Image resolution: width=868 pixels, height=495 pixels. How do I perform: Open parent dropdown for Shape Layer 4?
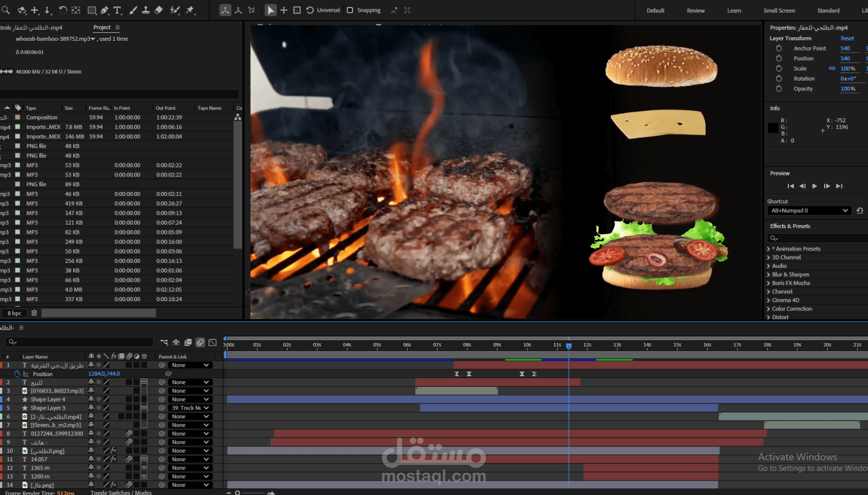[x=189, y=400]
